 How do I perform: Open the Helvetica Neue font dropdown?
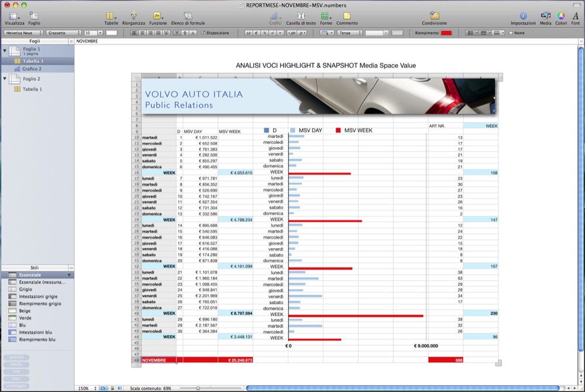point(23,33)
